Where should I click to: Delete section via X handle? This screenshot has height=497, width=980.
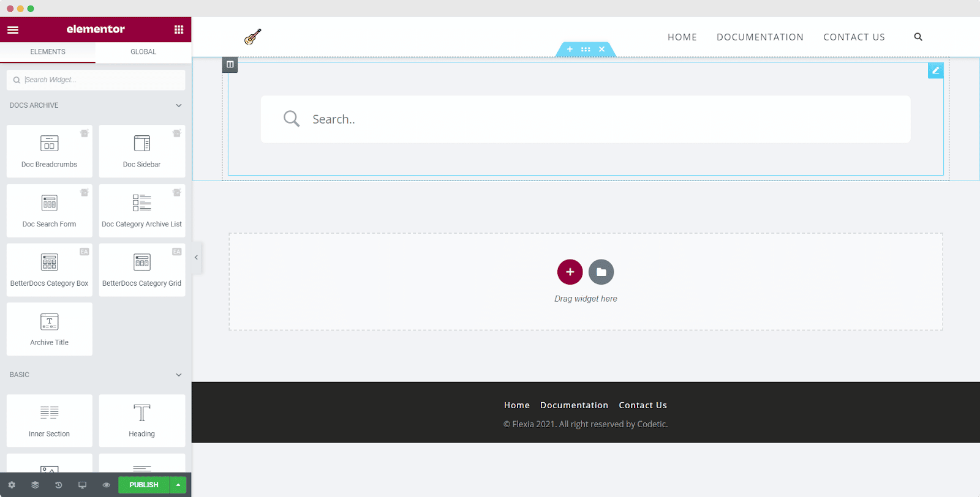click(602, 49)
